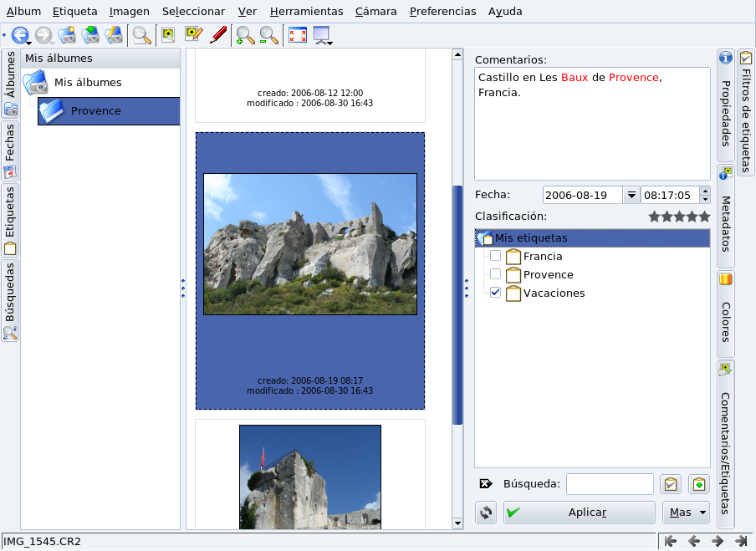756x551 pixels.
Task: Expand the Mas dropdown button
Action: [686, 513]
